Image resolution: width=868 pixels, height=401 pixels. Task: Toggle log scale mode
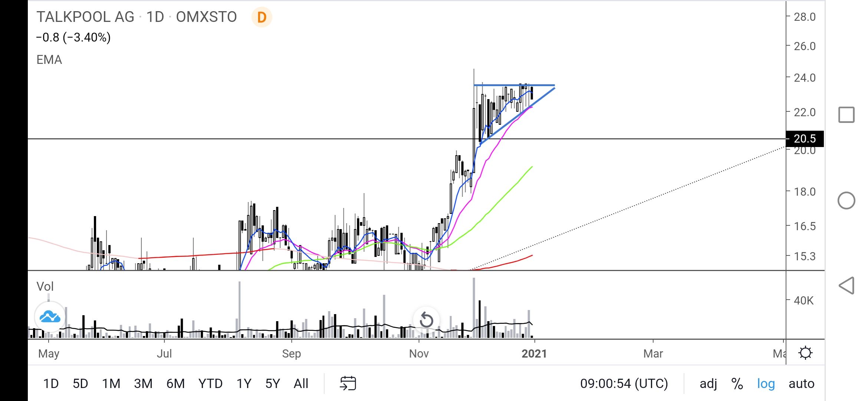(766, 384)
